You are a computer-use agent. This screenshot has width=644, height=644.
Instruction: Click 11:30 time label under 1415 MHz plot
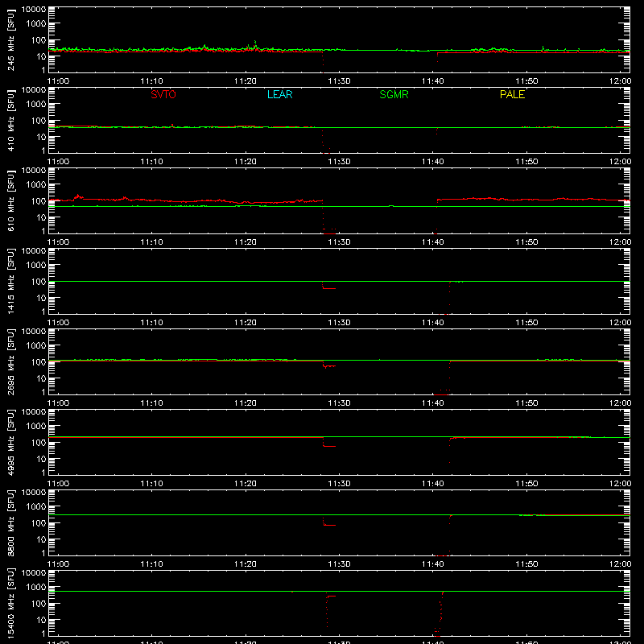(339, 323)
